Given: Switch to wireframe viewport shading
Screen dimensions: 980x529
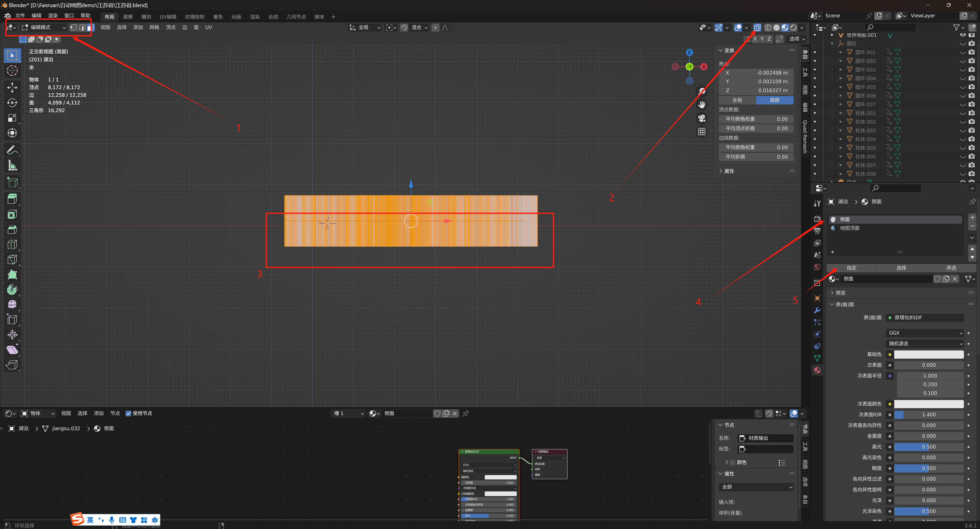Looking at the screenshot, I should tap(768, 27).
